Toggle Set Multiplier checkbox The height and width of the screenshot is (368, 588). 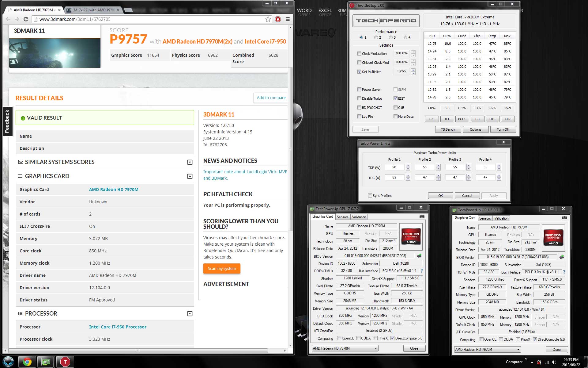pyautogui.click(x=359, y=72)
